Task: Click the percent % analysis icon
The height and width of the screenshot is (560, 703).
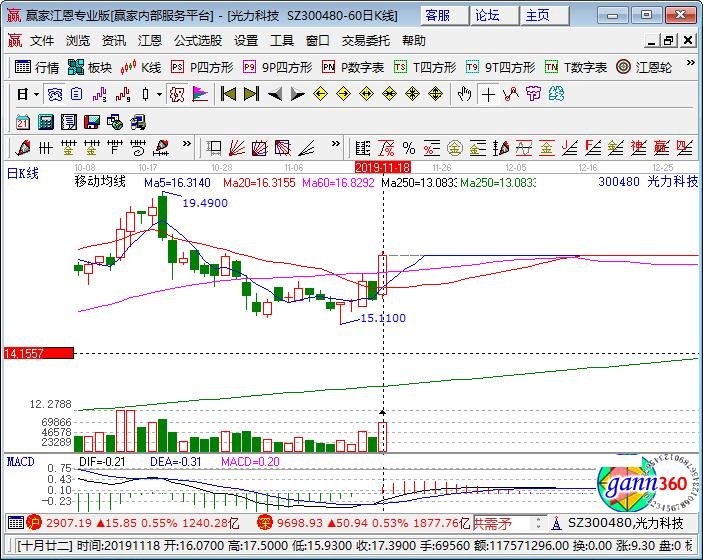Action: (408, 148)
